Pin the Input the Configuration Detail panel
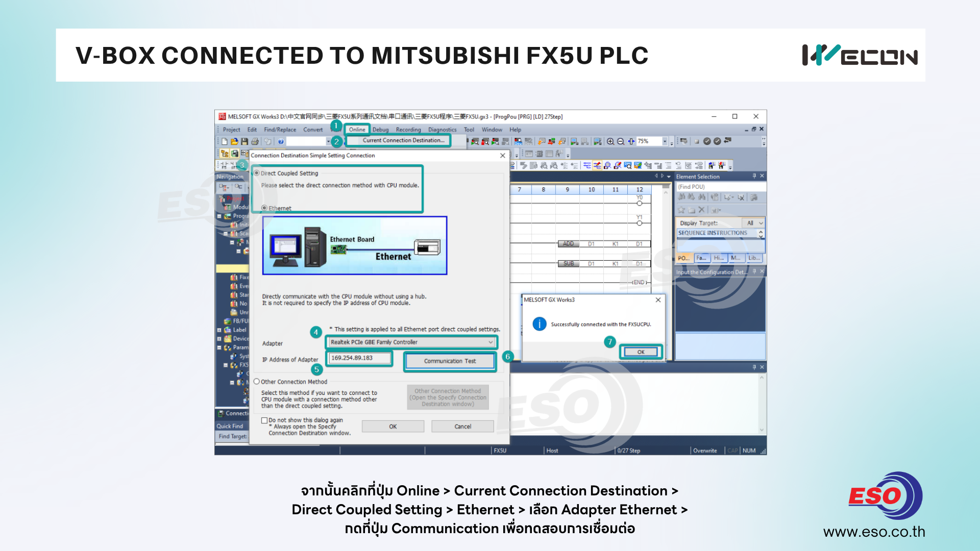 (x=754, y=272)
